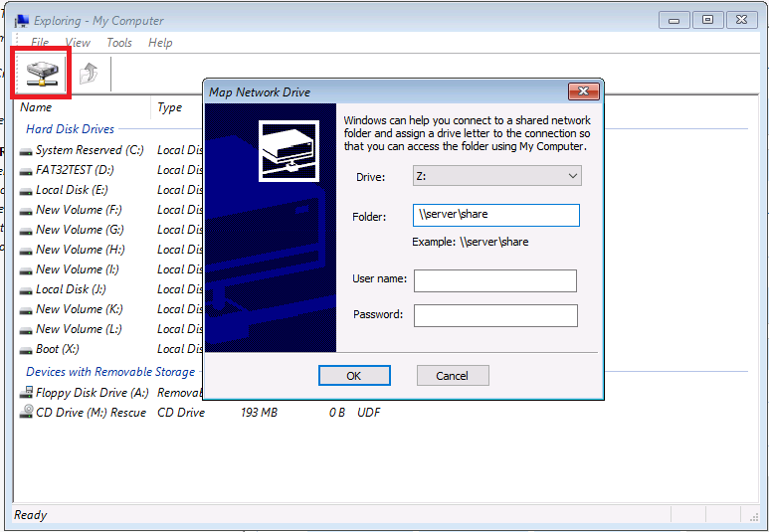Open the View menu
Screen dimensions: 769x532
click(x=78, y=43)
